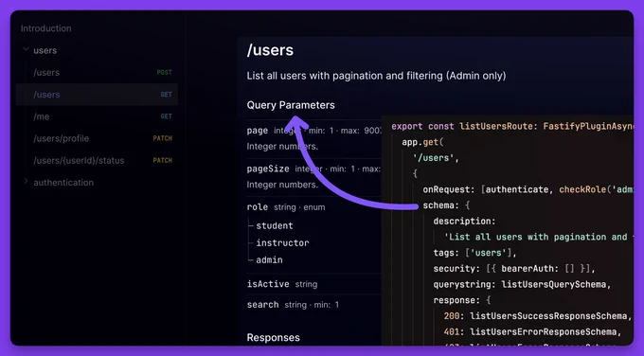
Task: Click the 'schema:' line in code
Action: coord(446,205)
